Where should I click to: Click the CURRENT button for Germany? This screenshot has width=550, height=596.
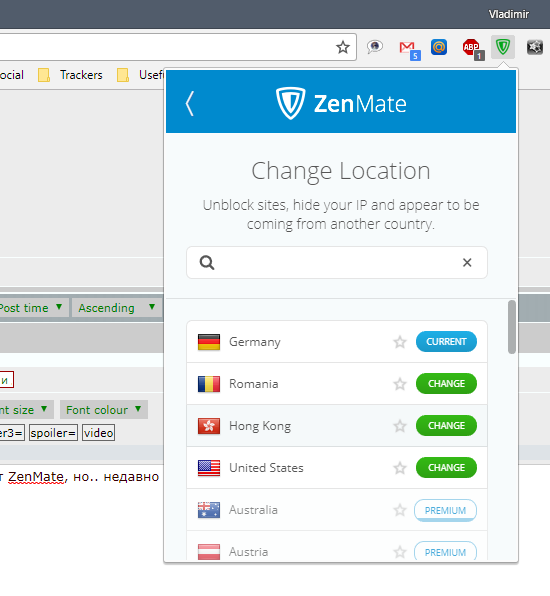(x=446, y=342)
